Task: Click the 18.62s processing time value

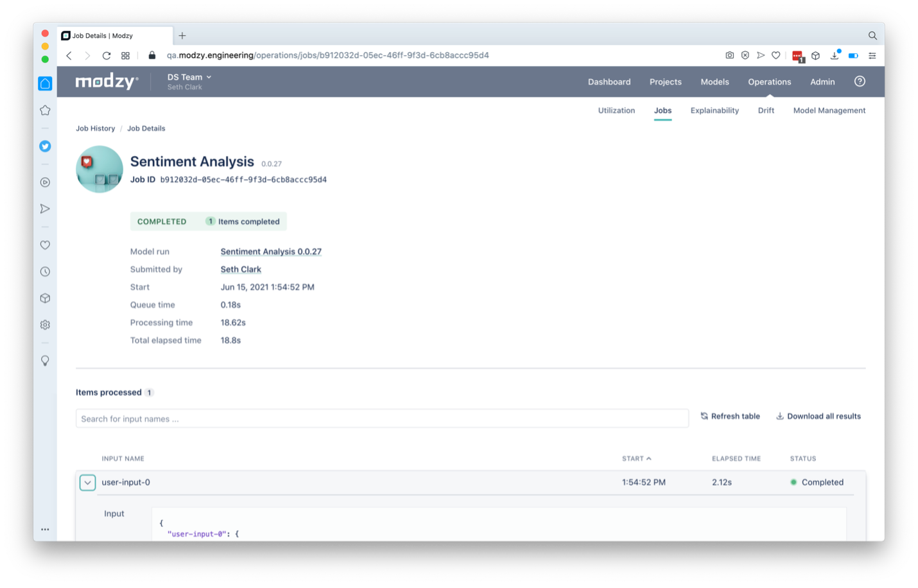Action: 233,323
